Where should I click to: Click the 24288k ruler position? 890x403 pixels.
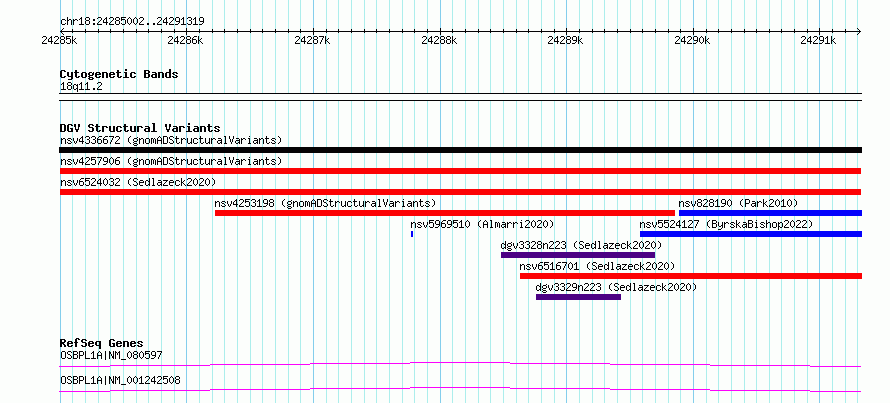click(x=439, y=41)
